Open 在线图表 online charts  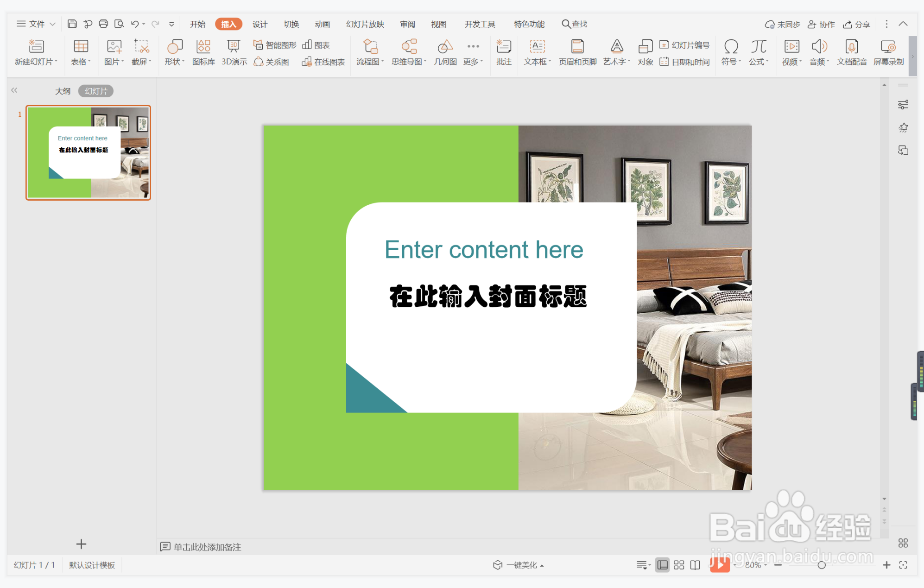323,62
